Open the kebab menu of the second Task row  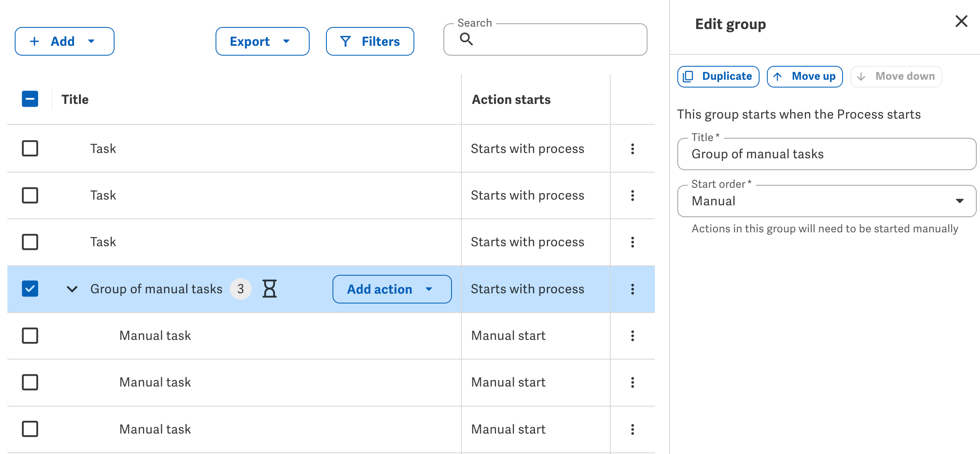[633, 196]
